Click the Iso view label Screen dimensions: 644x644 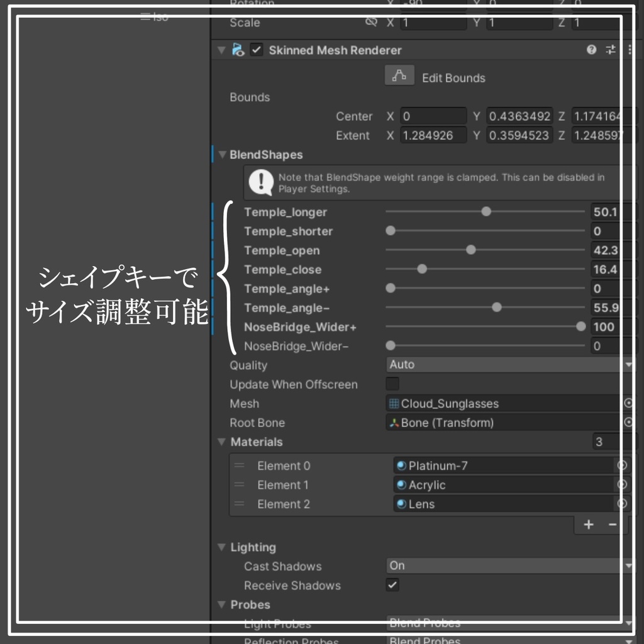[159, 16]
